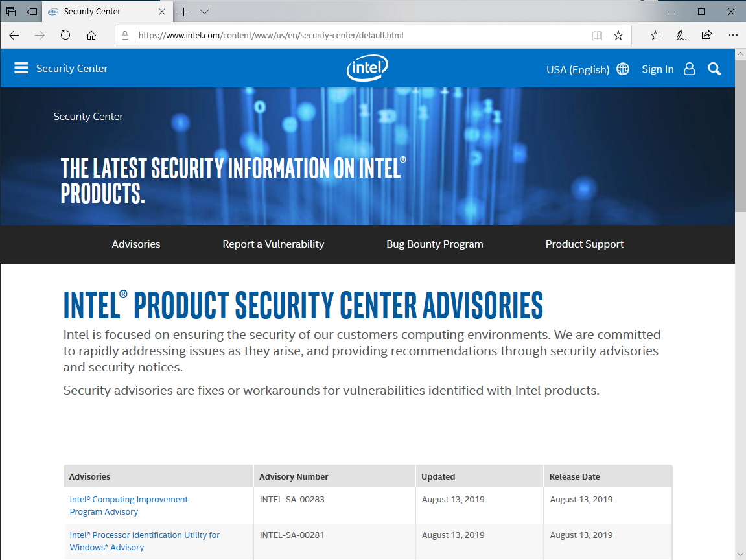746x560 pixels.
Task: Click the Sign In account icon
Action: click(689, 69)
